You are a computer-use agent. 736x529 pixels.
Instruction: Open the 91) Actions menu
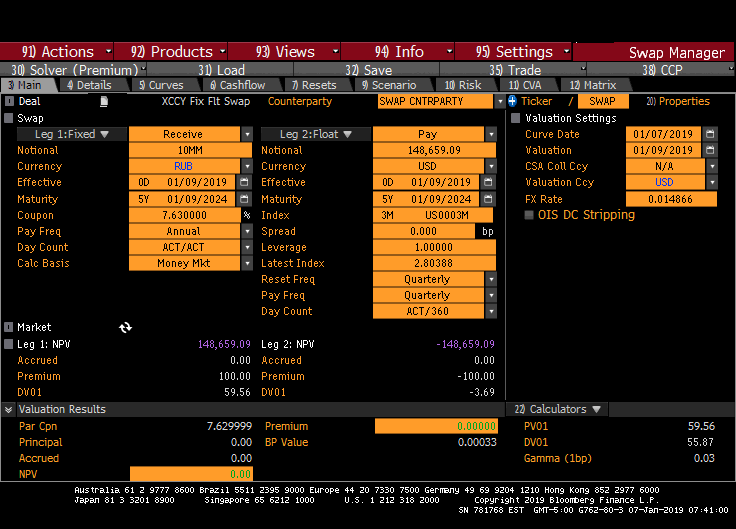point(57,52)
